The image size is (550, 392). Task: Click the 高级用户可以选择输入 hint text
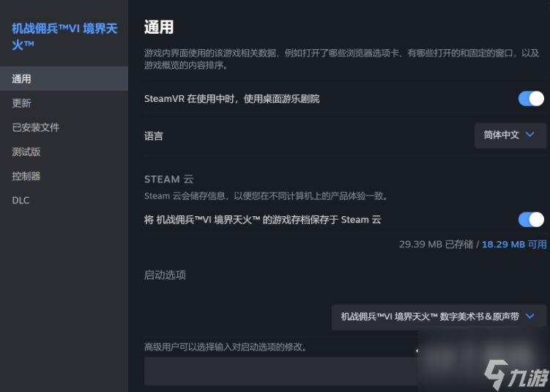(x=226, y=347)
